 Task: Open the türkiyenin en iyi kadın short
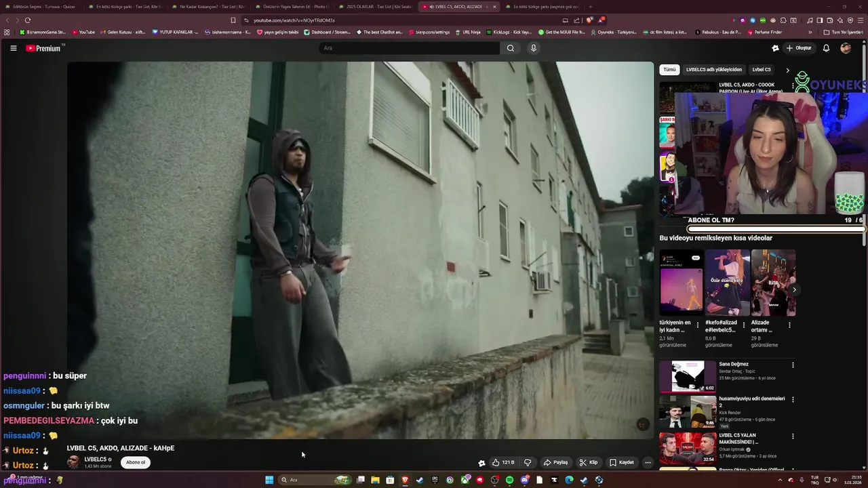(x=681, y=283)
